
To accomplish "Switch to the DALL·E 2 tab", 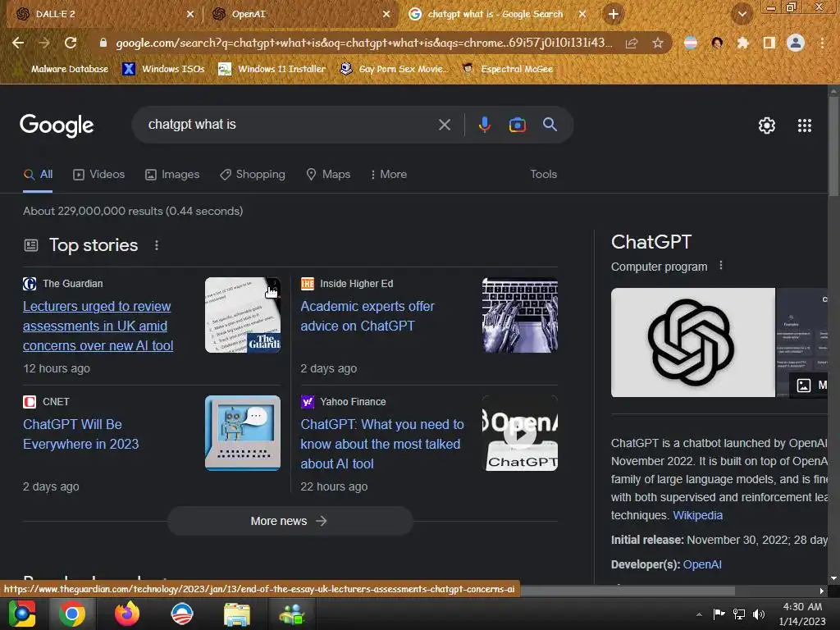I will coord(102,14).
